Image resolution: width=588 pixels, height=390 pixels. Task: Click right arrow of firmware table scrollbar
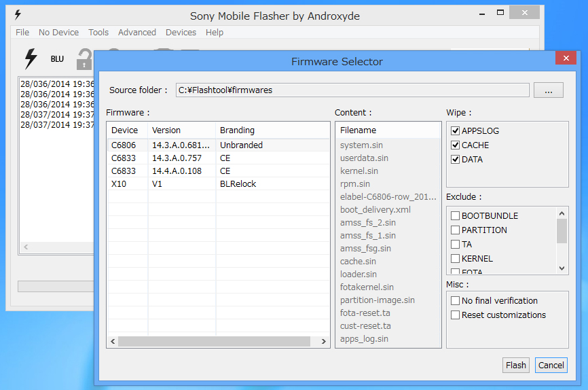316,341
